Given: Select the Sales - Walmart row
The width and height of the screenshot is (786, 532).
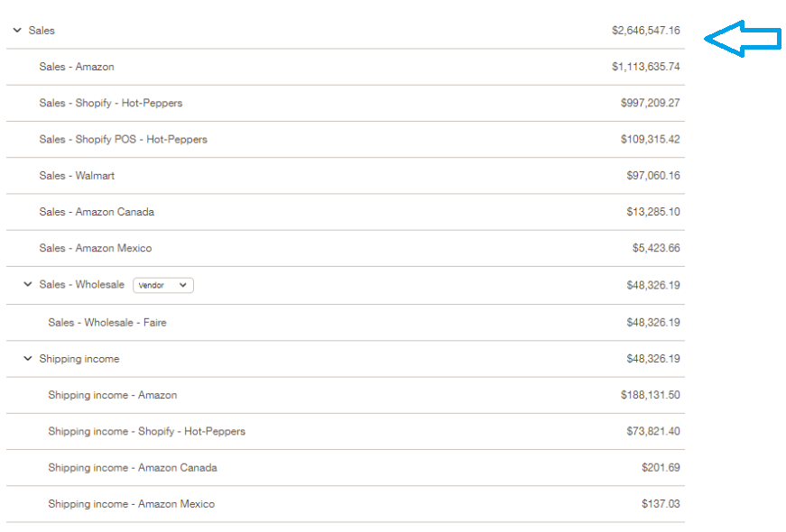Looking at the screenshot, I should pyautogui.click(x=77, y=176).
